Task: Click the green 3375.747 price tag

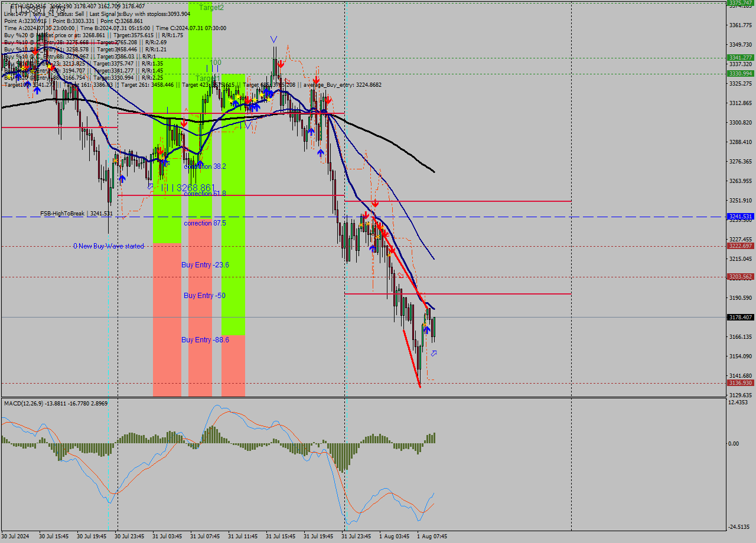Action: coord(741,3)
